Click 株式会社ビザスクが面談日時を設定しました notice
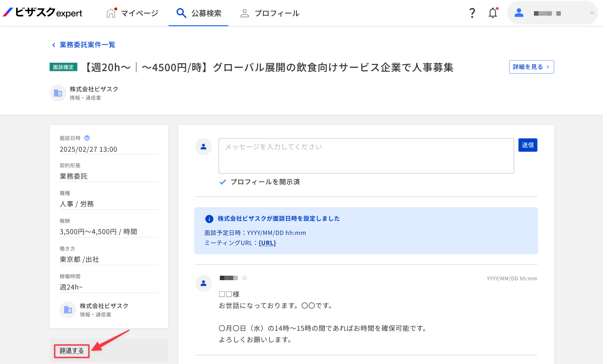This screenshot has width=603, height=364. tap(279, 219)
